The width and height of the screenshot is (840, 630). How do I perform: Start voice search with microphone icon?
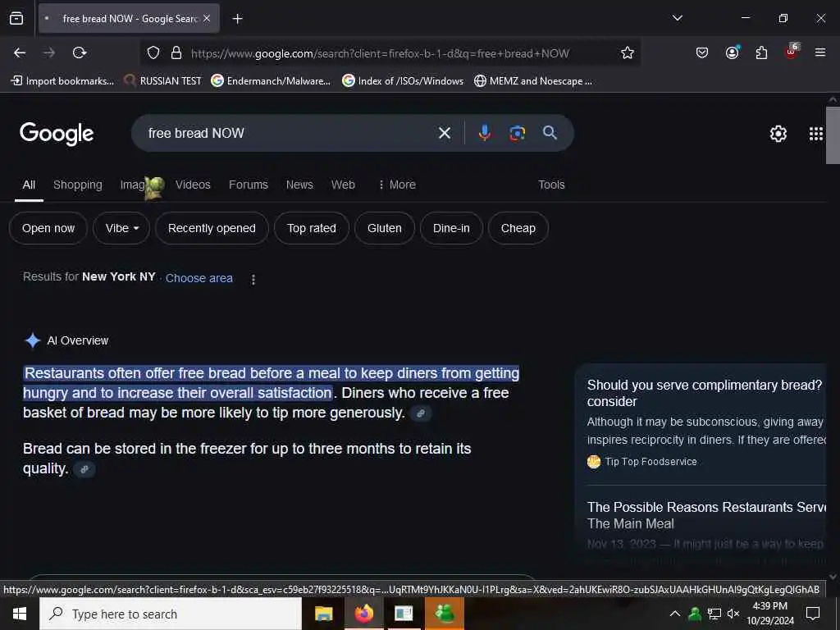click(484, 133)
